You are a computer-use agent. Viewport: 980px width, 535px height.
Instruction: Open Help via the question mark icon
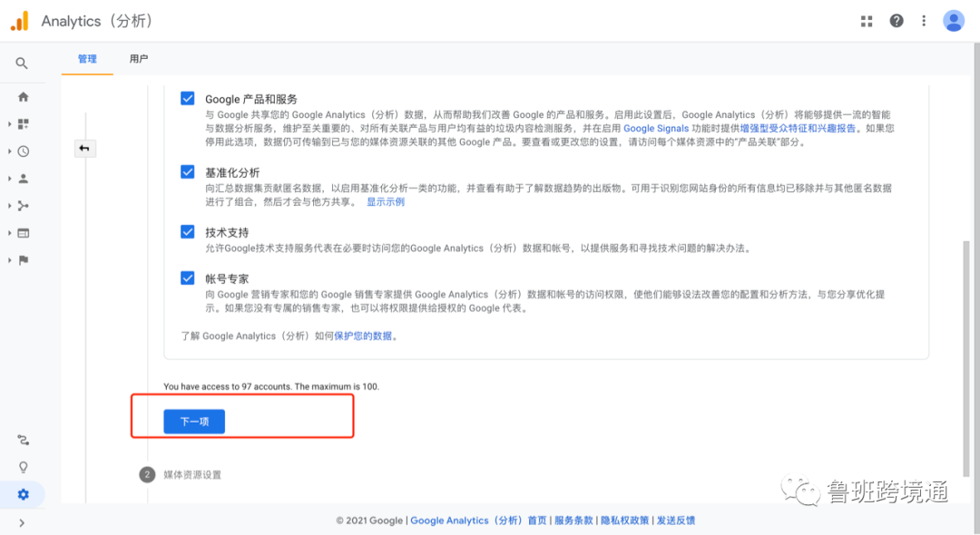tap(897, 20)
